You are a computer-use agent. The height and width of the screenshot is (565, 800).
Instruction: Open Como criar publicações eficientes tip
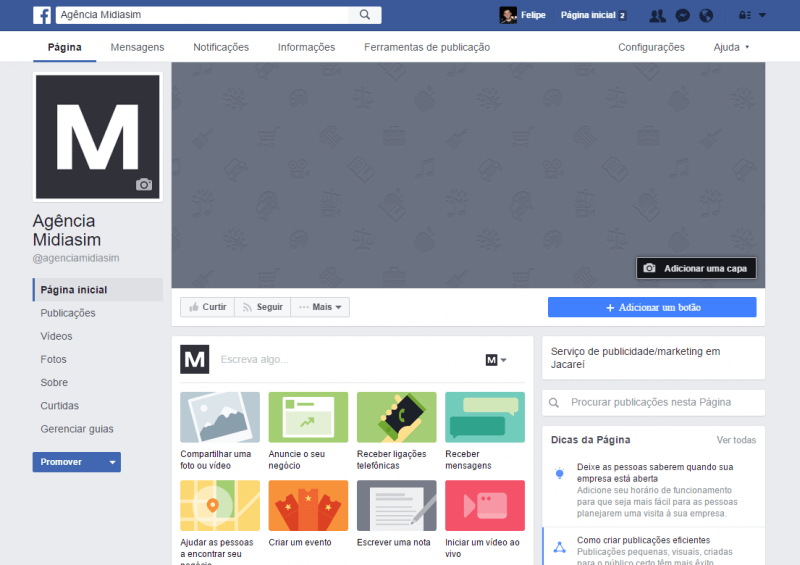[643, 540]
